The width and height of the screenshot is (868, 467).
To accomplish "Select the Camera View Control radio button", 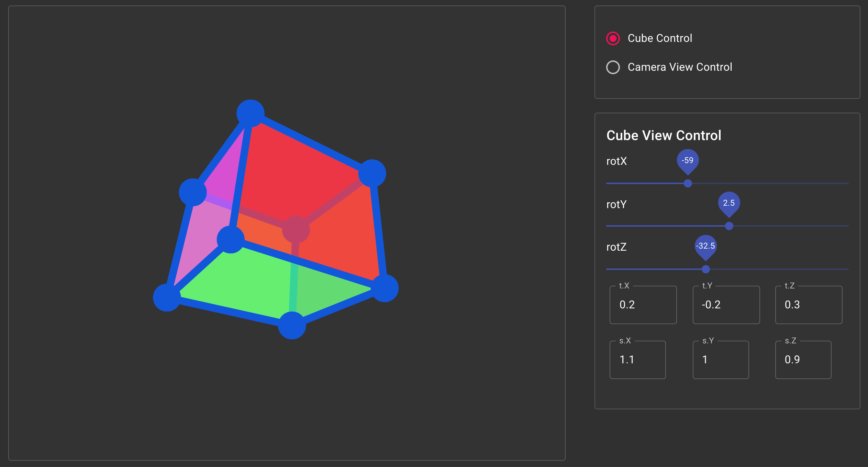I will (613, 67).
